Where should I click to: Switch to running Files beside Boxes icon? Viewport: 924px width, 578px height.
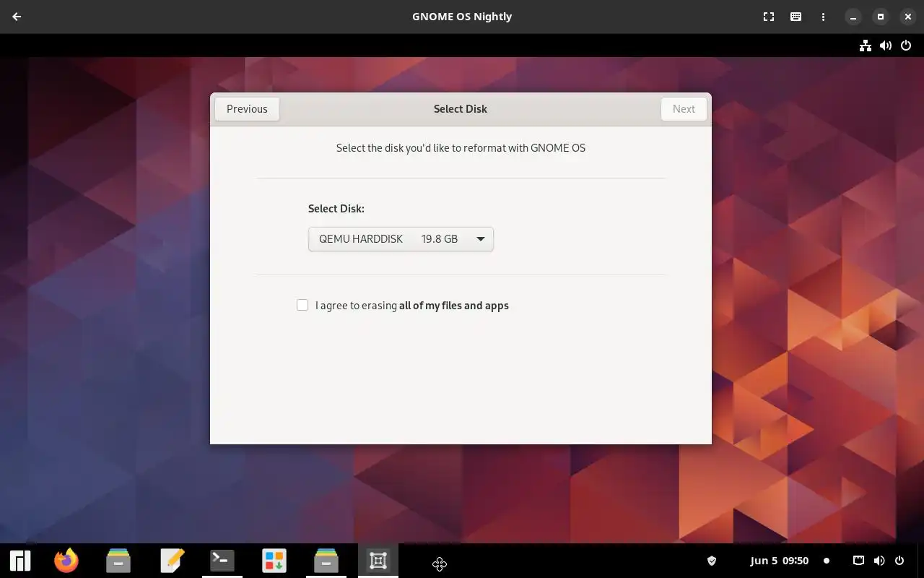(326, 561)
